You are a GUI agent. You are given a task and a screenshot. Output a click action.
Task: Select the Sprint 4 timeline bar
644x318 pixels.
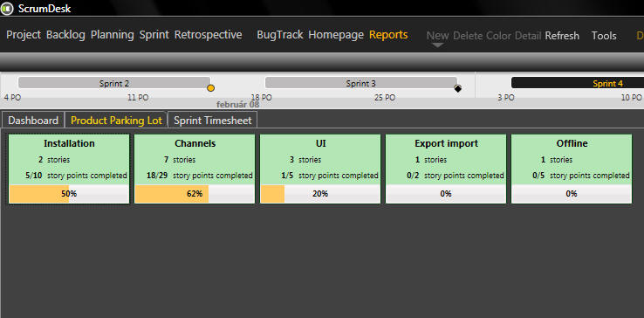pos(578,83)
